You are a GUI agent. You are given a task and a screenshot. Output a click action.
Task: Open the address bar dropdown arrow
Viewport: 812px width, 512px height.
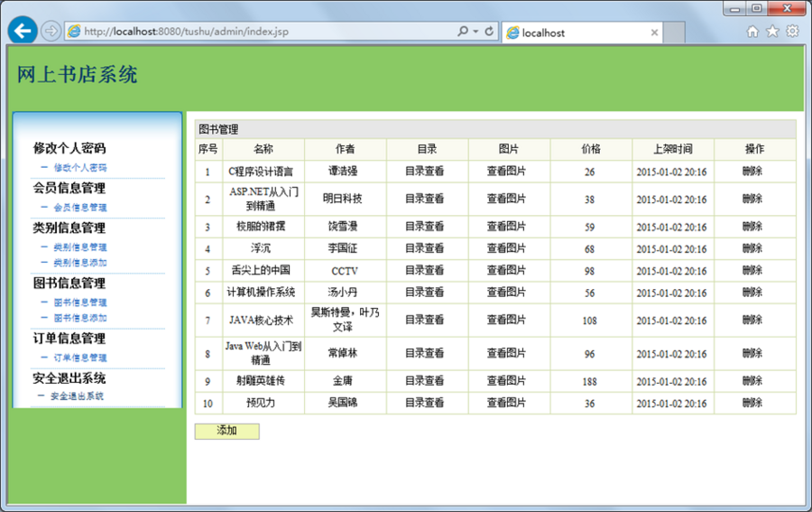[x=475, y=32]
